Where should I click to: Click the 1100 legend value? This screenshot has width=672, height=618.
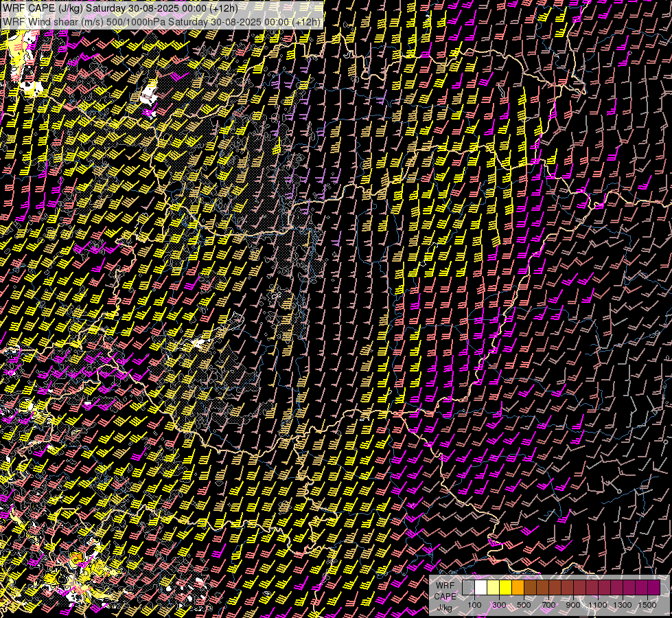pos(597,605)
